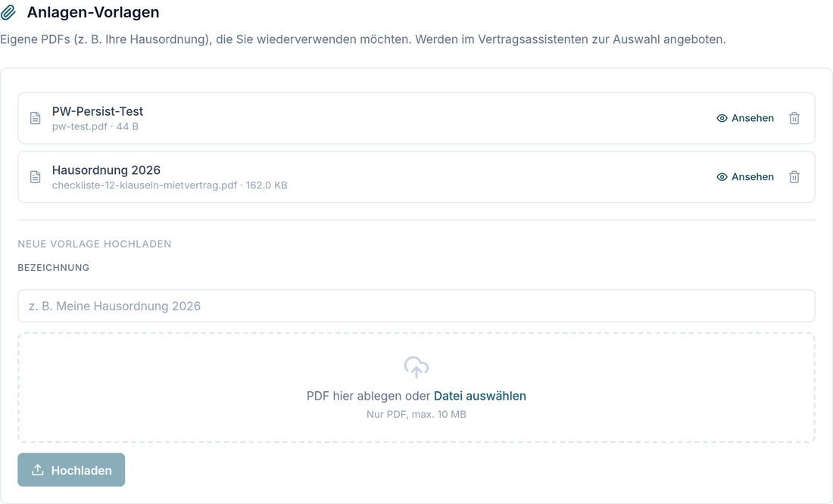
Task: Click the Anlagen-Vorlagen heading
Action: tap(93, 12)
